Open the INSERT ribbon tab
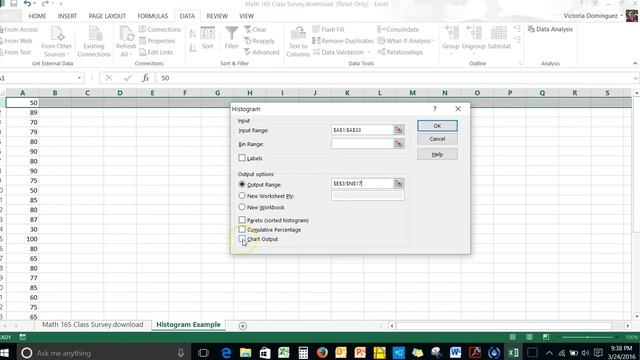The height and width of the screenshot is (360, 640). point(67,16)
